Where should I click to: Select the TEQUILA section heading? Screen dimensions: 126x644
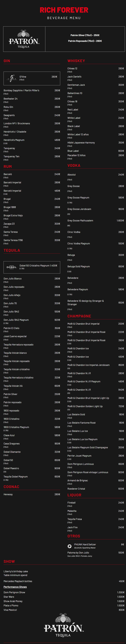(12, 250)
